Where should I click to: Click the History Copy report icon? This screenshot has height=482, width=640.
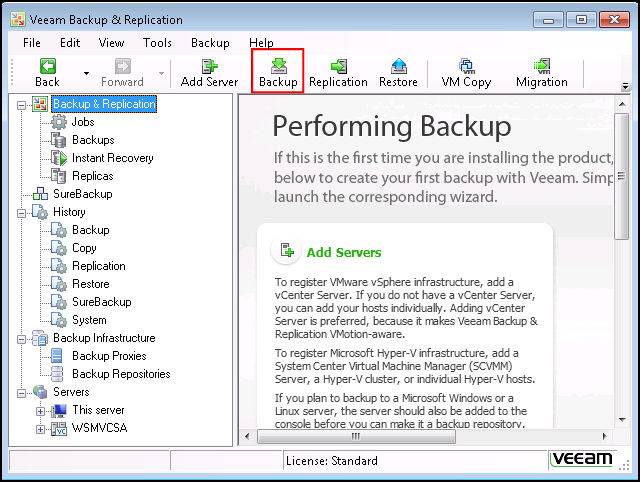59,248
